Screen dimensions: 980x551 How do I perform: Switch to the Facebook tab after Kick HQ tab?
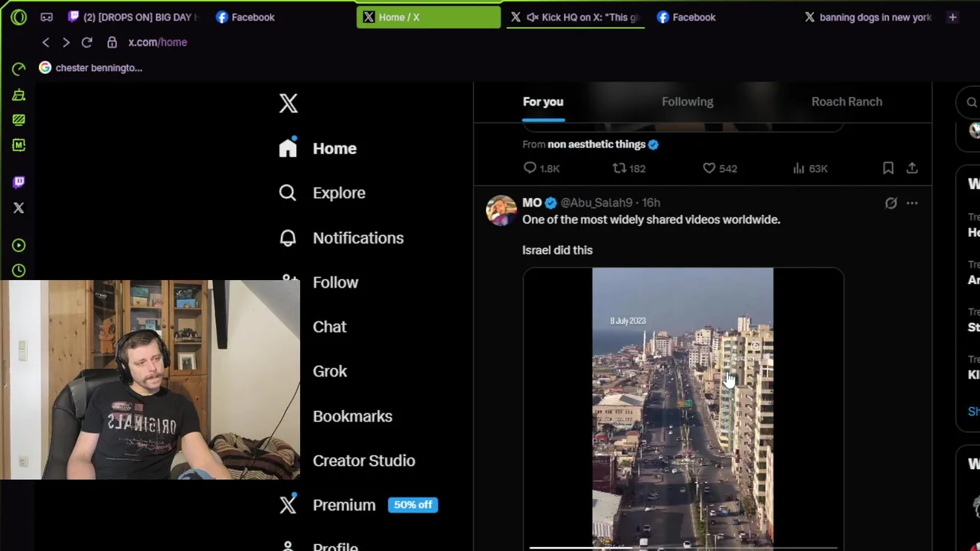[x=686, y=17]
